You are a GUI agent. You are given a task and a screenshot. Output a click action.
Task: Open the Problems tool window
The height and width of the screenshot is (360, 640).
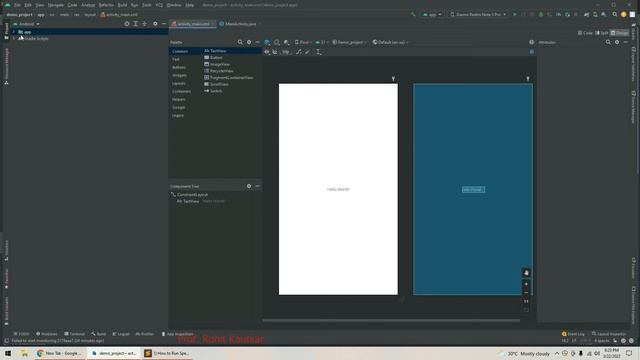tap(47, 334)
